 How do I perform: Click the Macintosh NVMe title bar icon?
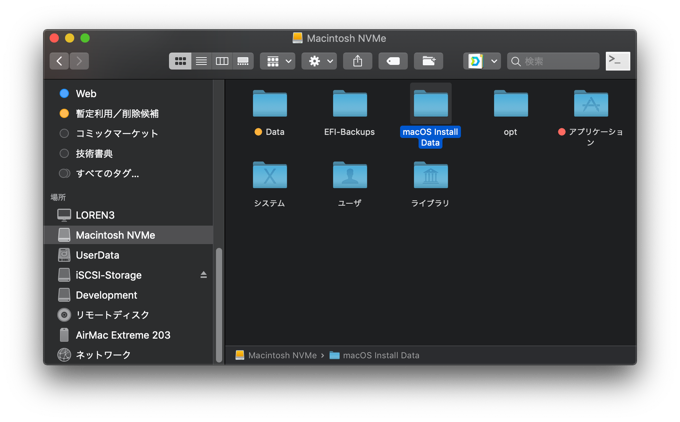(x=298, y=38)
